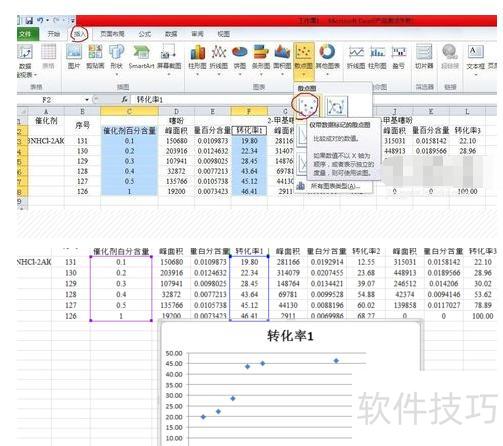Switch to the 审阅 Review tab

pyautogui.click(x=197, y=34)
